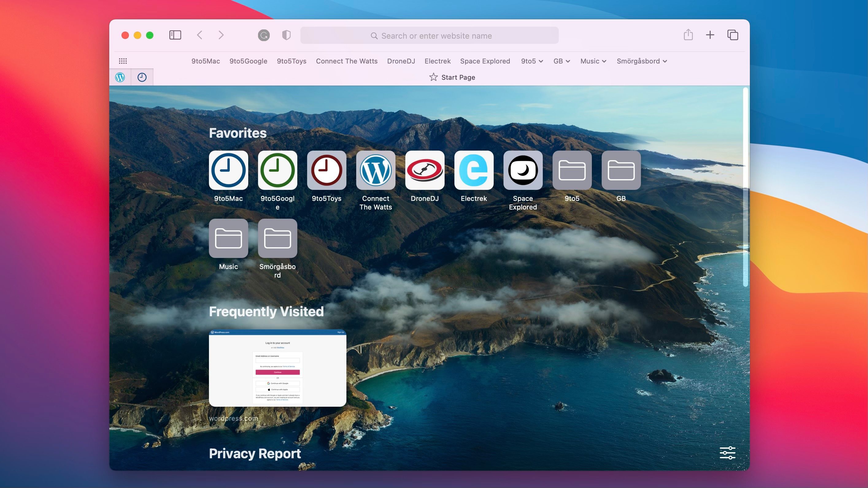868x488 pixels.
Task: Show the tab overview
Action: click(733, 35)
